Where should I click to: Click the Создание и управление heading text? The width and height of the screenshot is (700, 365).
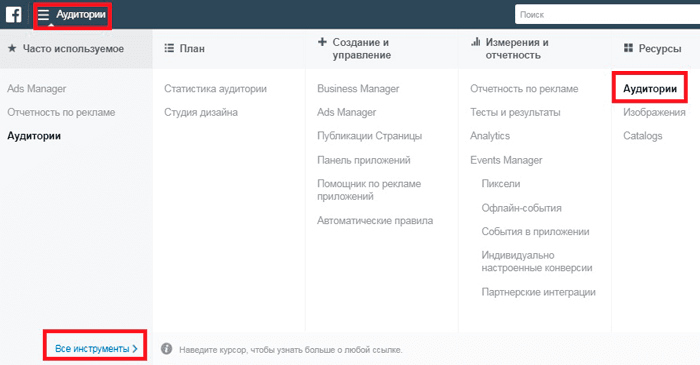tap(362, 49)
